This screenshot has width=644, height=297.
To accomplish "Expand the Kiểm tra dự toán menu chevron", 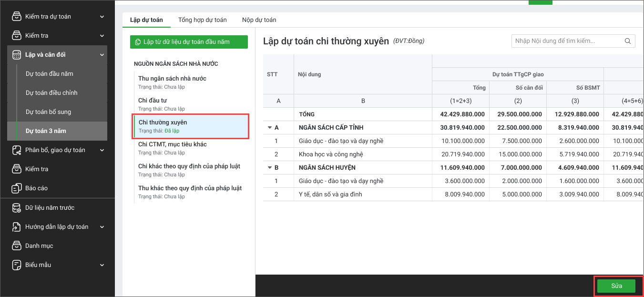I will click(x=102, y=17).
